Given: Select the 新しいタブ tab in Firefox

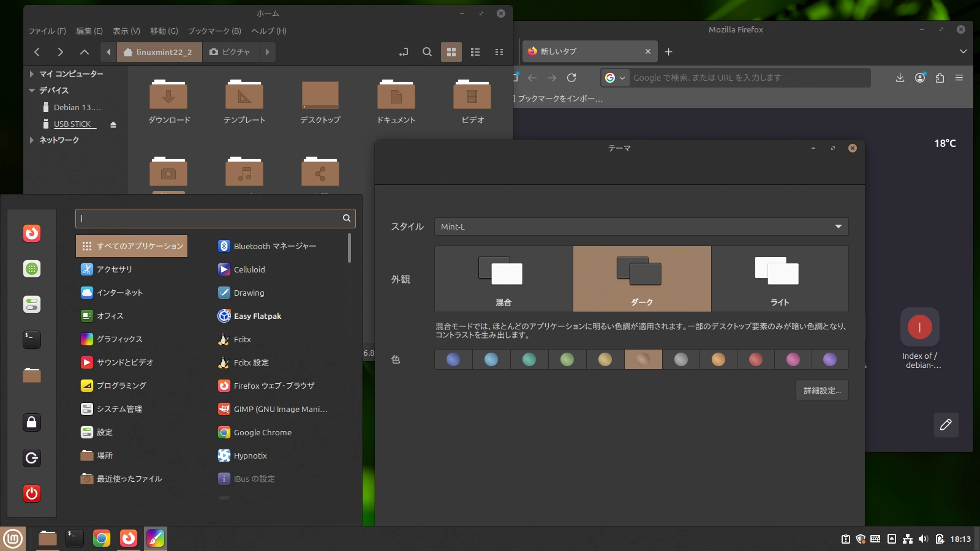Looking at the screenshot, I should pyautogui.click(x=589, y=51).
